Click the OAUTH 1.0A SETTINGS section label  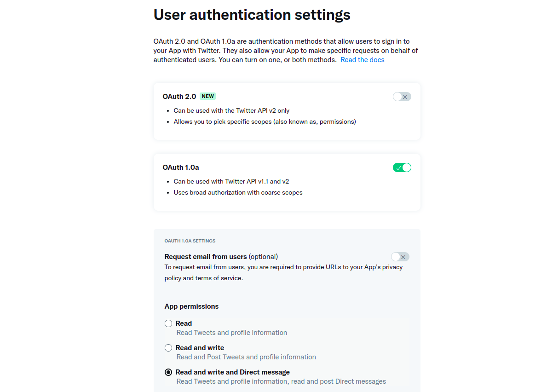[x=190, y=241]
